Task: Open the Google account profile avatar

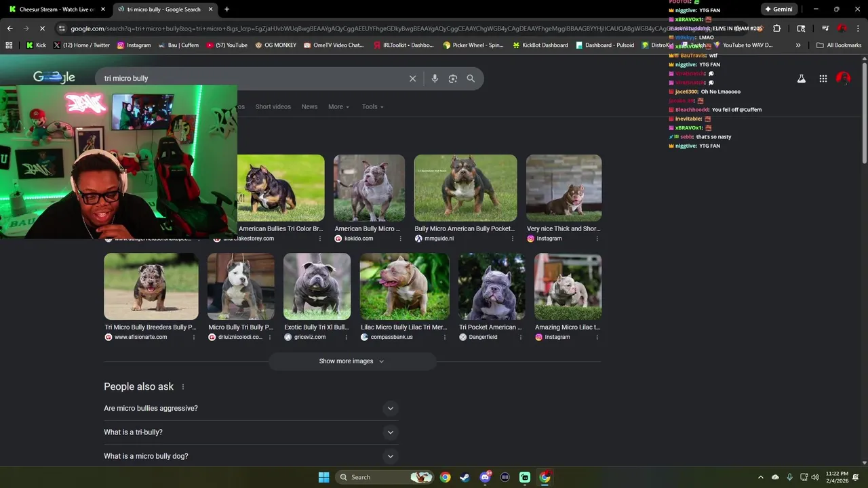Action: click(x=843, y=79)
